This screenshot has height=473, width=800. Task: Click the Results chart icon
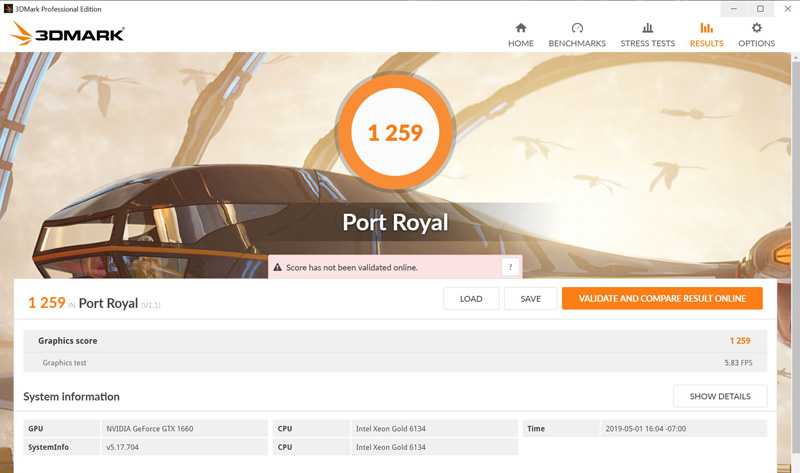tap(706, 28)
